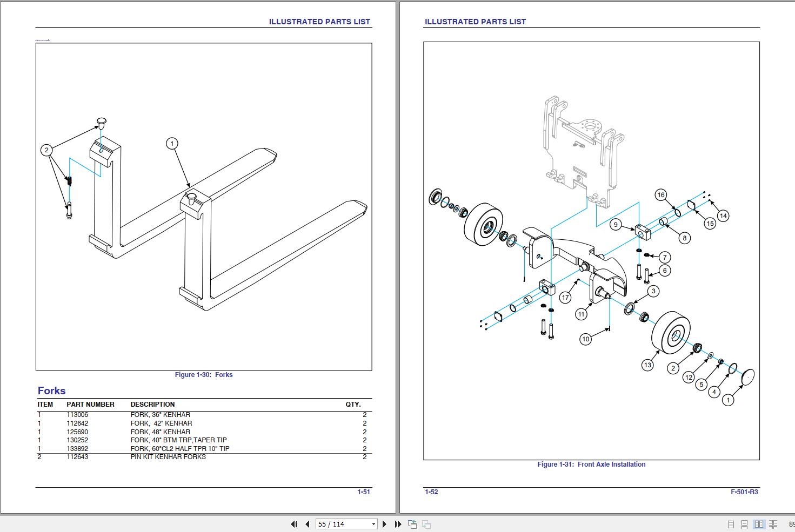Click the Figure 1-30: Forks caption
Screen dimensions: 795x532
click(204, 375)
